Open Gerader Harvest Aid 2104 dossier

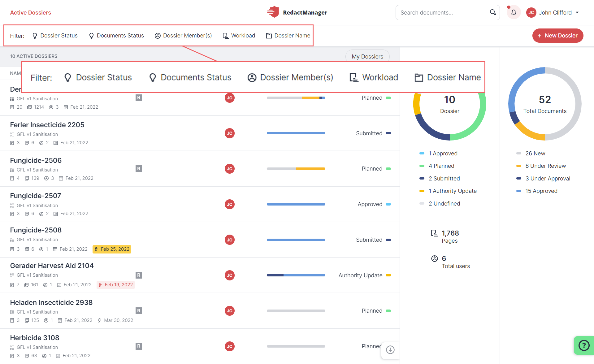(x=52, y=266)
